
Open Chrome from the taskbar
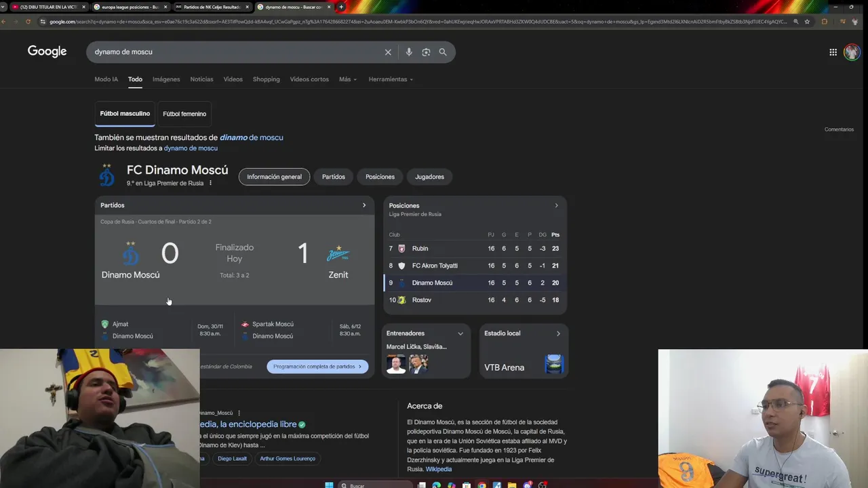click(x=481, y=485)
